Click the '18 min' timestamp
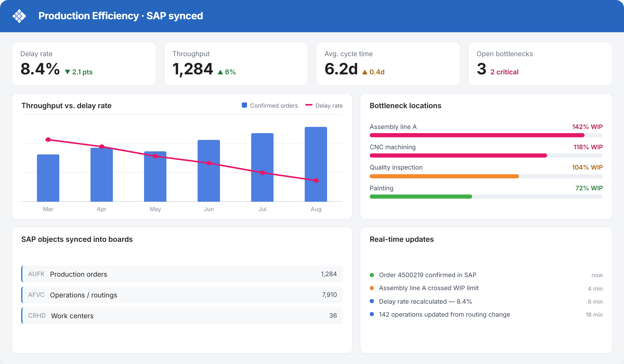The height and width of the screenshot is (364, 624). (x=594, y=315)
